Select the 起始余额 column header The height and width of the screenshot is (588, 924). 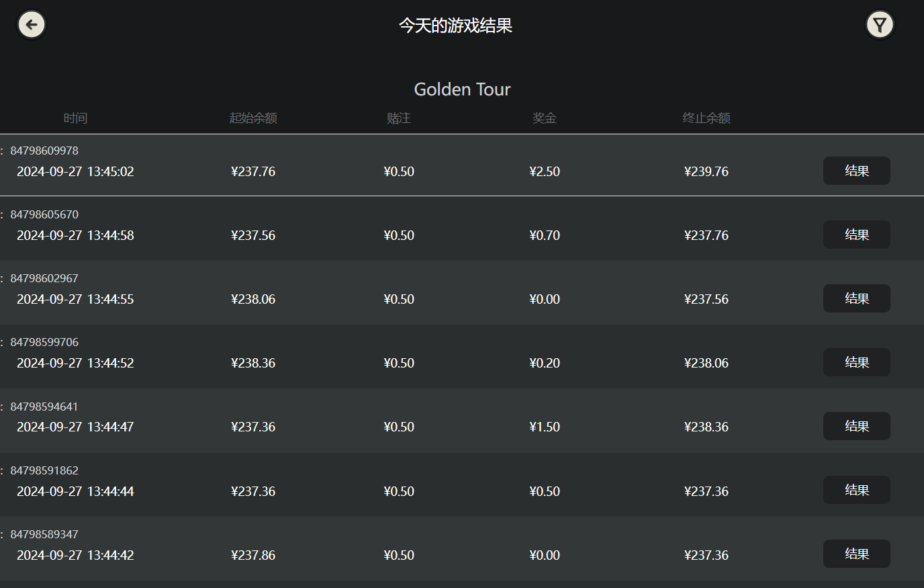253,118
